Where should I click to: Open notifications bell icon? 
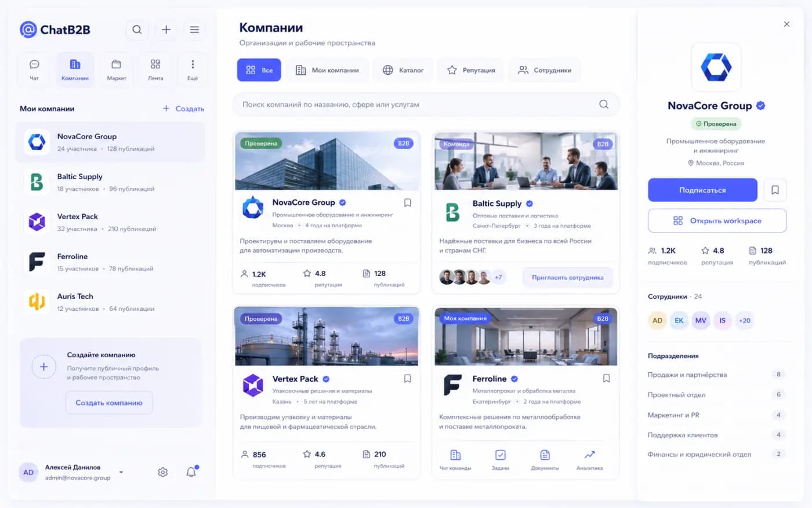pos(191,472)
